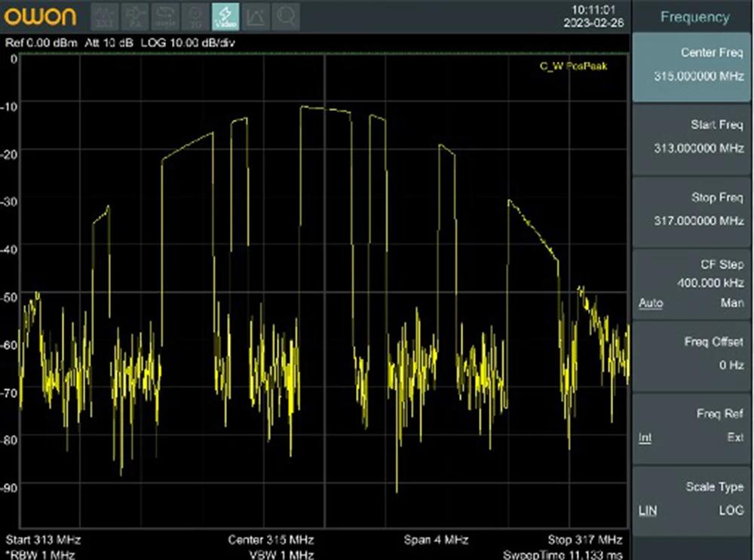Viewport: 754px width, 560px height.
Task: Select the single sweep icon
Action: [164, 16]
